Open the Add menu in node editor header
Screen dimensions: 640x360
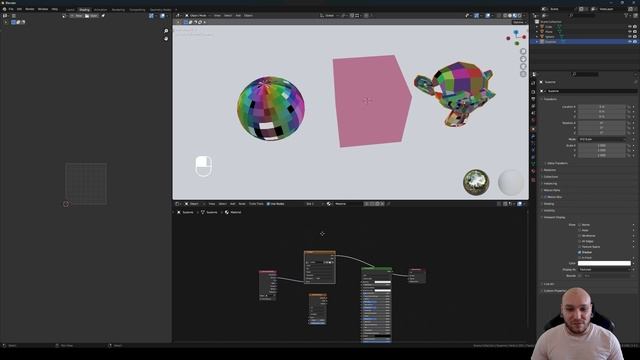click(x=233, y=204)
